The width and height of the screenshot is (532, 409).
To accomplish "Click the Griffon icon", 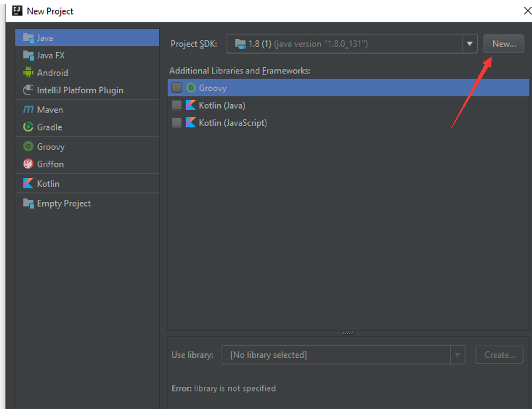I will pyautogui.click(x=28, y=164).
